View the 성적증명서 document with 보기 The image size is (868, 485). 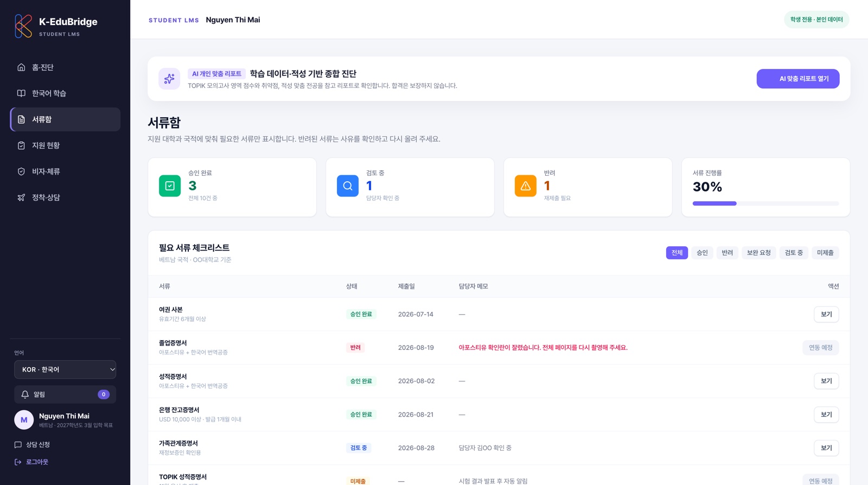(826, 381)
